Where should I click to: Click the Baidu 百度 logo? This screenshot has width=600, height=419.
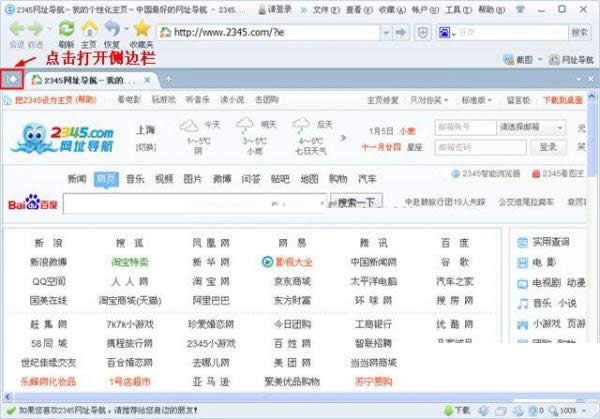(33, 203)
